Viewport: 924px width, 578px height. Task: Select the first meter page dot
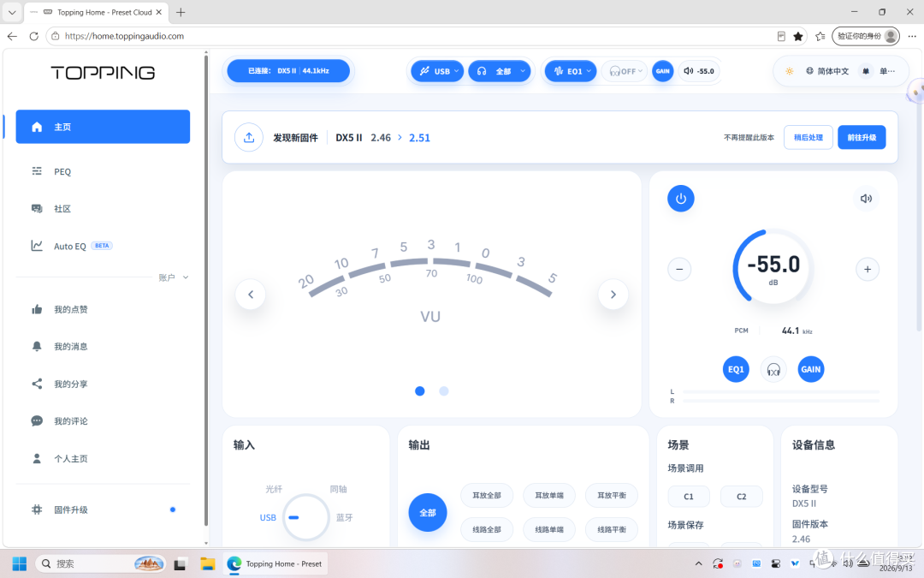419,391
